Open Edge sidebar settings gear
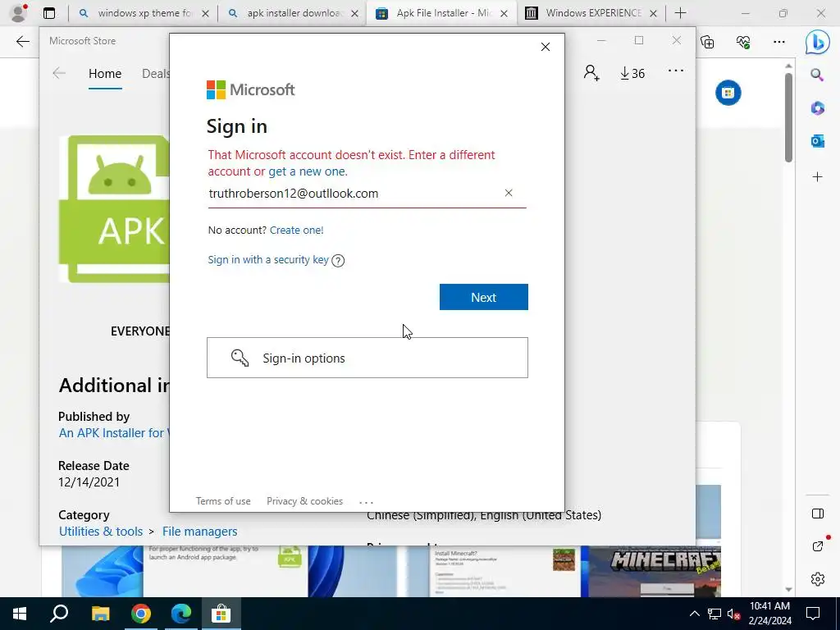 [818, 579]
